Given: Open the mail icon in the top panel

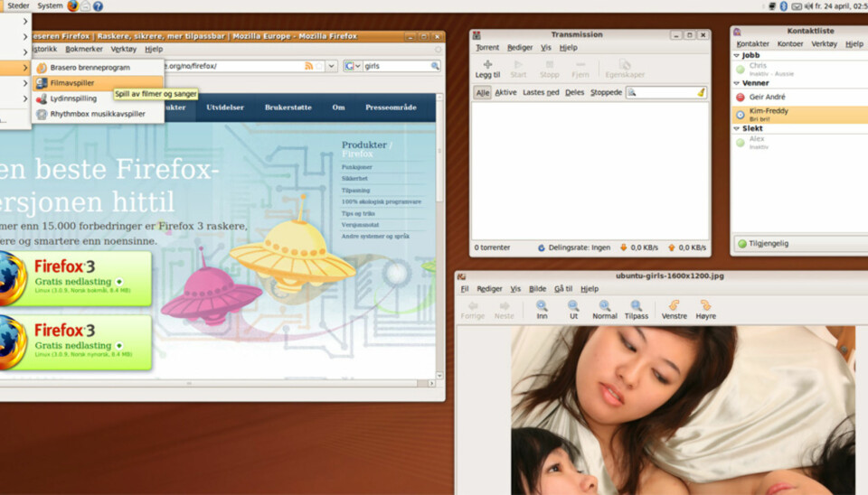Looking at the screenshot, I should (85, 6).
